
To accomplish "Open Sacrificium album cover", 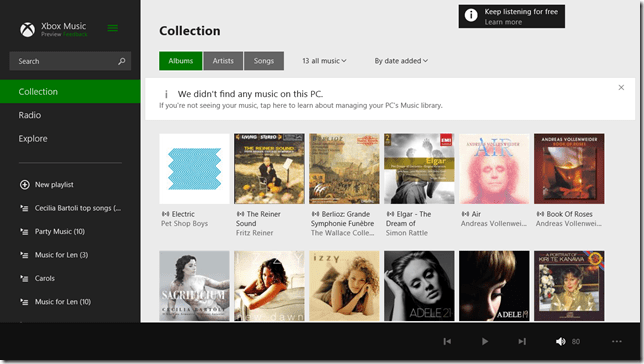I will [194, 286].
